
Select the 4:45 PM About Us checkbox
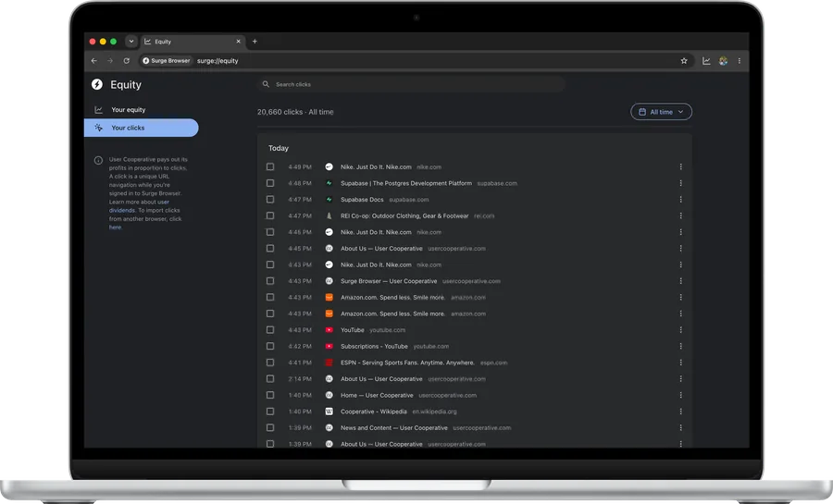[x=270, y=248]
